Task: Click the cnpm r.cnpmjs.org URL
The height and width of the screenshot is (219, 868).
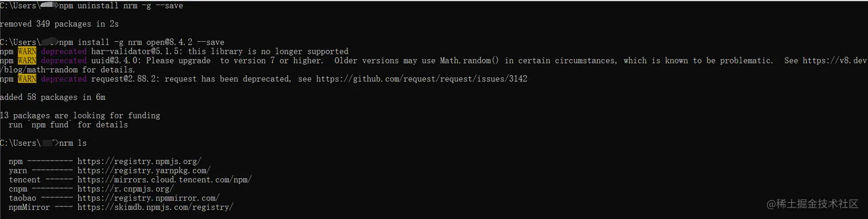Action: click(126, 189)
